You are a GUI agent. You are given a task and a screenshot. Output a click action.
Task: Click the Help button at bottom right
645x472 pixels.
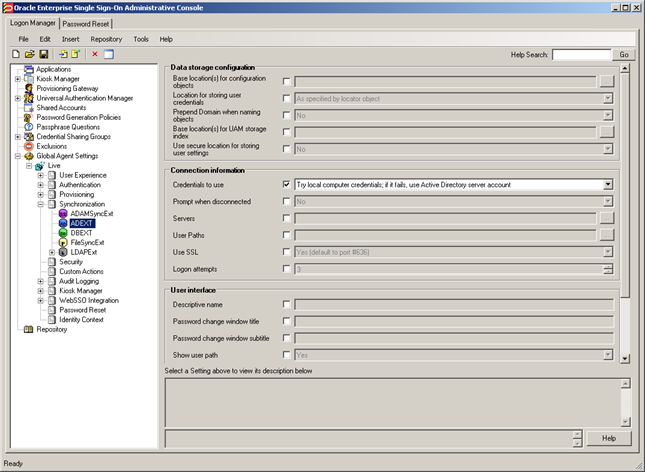click(x=609, y=438)
